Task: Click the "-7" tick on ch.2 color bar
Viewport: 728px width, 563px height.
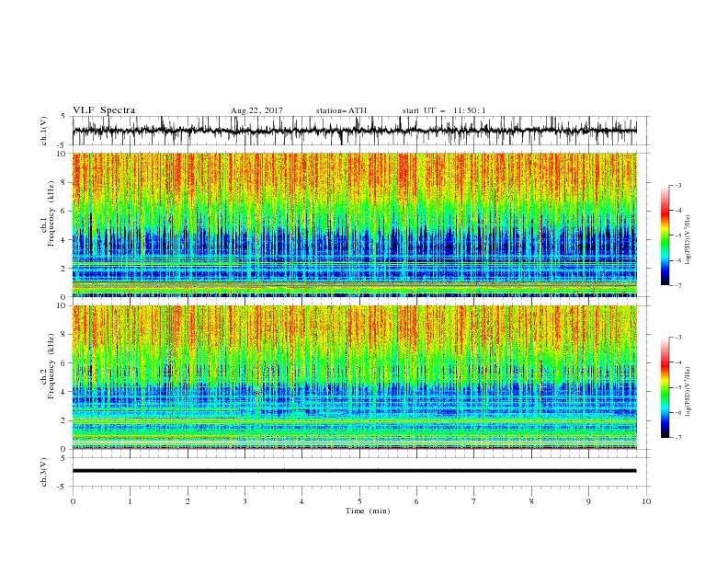Action: (x=678, y=437)
